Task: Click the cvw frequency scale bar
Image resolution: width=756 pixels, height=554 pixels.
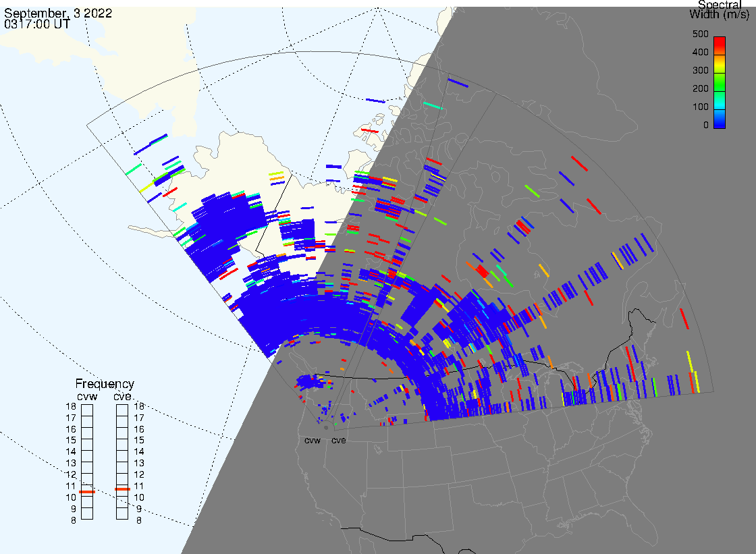Action: 87,462
